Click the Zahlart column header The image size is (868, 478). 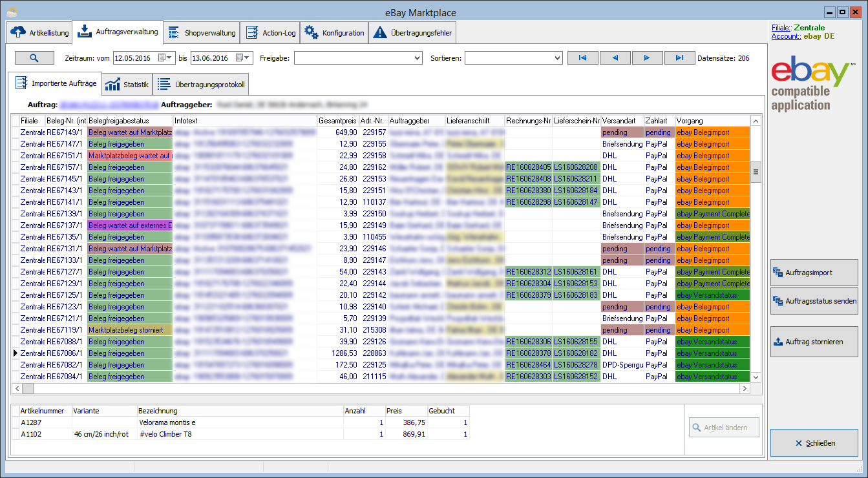(659, 121)
